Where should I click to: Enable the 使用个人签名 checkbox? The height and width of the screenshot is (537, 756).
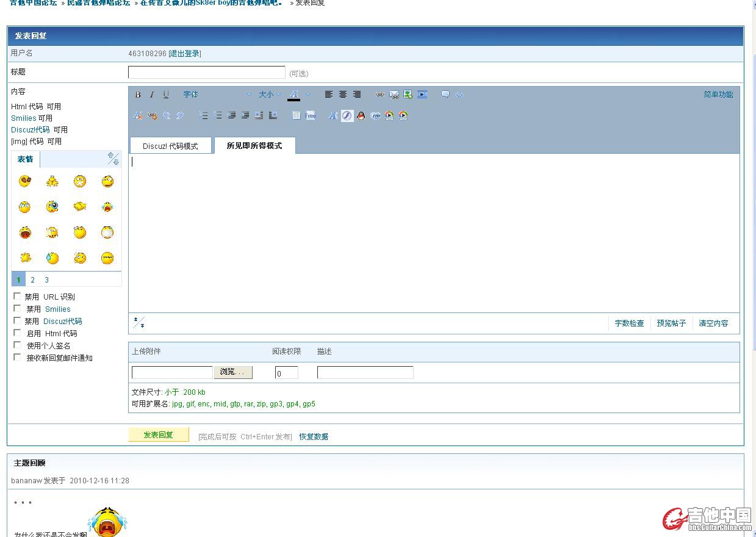[17, 345]
